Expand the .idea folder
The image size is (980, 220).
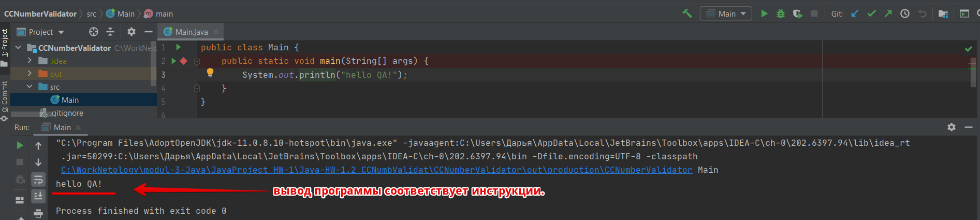30,60
